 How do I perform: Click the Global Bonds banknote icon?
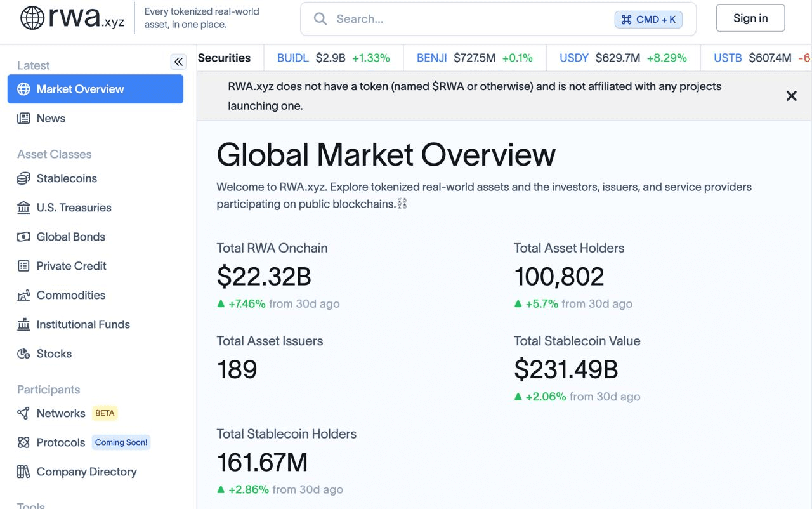coord(23,237)
